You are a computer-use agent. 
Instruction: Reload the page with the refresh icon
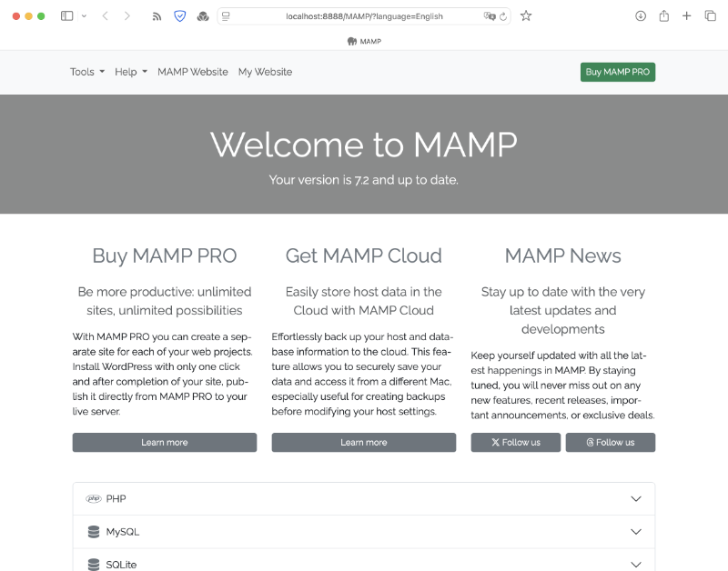[x=503, y=16]
